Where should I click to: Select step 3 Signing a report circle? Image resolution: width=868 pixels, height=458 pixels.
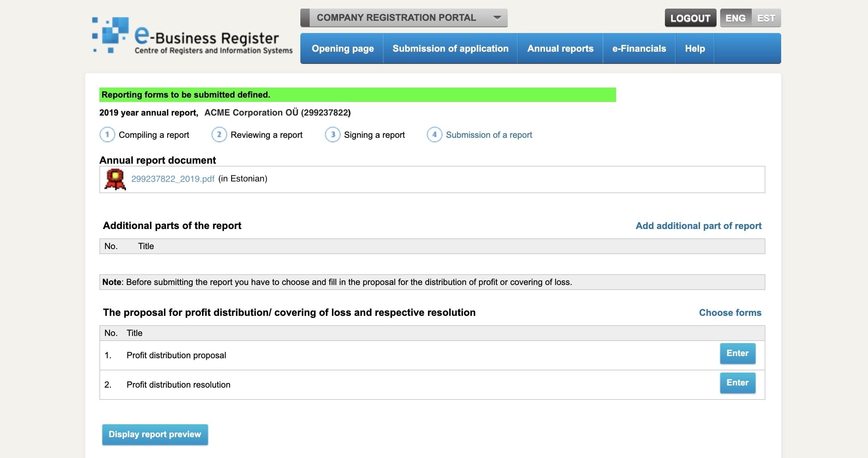(x=333, y=135)
